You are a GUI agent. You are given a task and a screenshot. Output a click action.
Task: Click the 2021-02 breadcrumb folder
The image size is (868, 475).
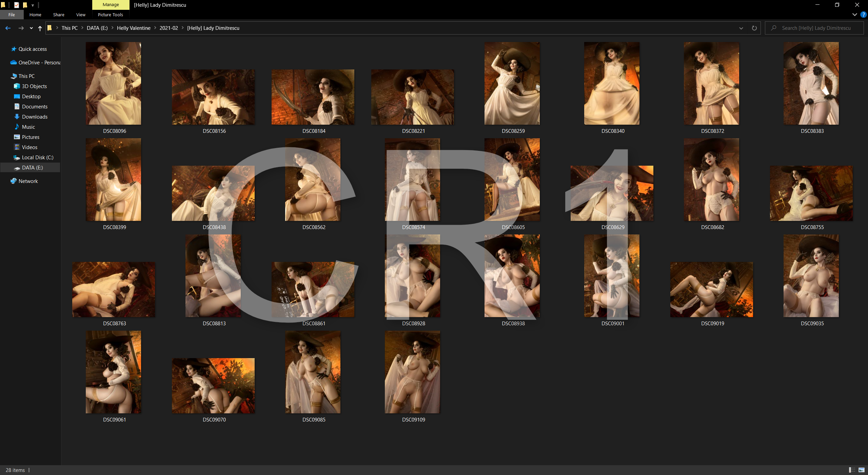click(x=169, y=28)
